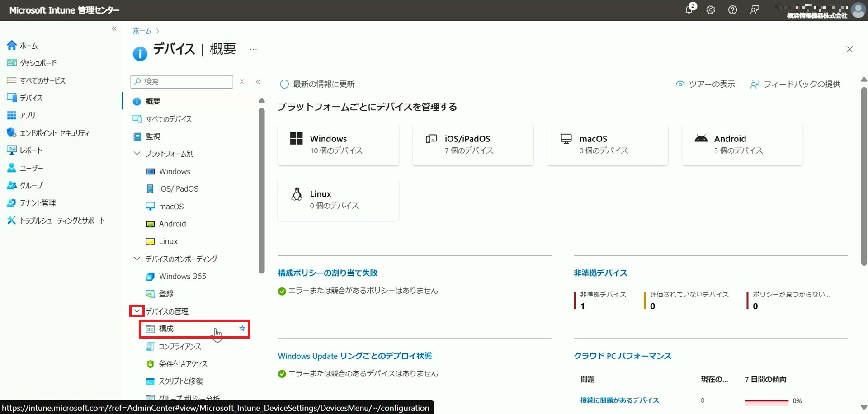This screenshot has width=868, height=414.
Task: Click the トラブルシューティングとサポート wrench icon
Action: point(12,220)
